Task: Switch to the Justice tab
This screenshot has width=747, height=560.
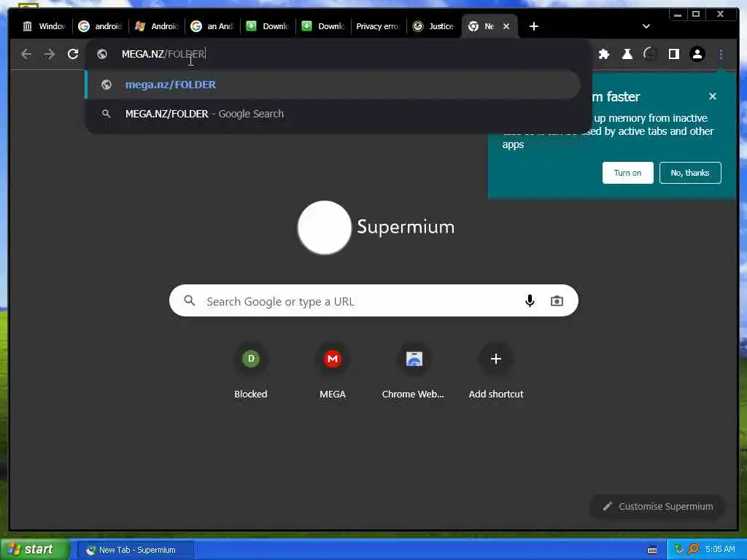Action: tap(433, 26)
